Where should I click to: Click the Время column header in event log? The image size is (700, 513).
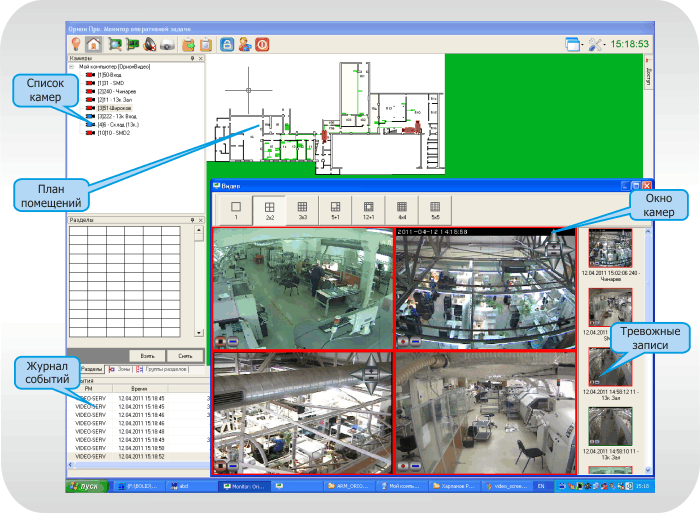click(139, 389)
